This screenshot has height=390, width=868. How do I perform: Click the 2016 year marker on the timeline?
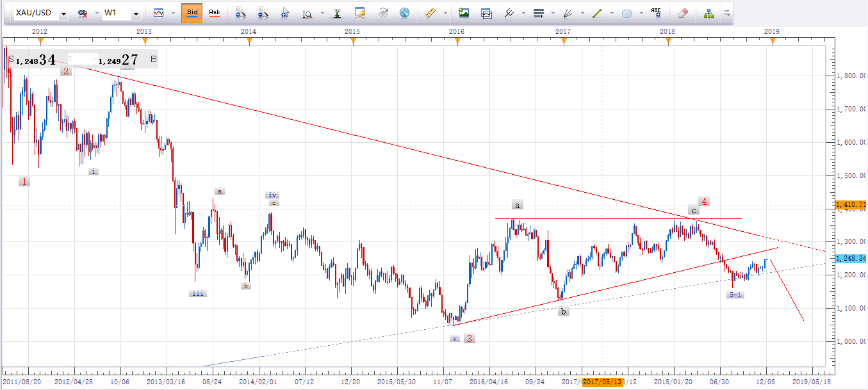pos(457,31)
